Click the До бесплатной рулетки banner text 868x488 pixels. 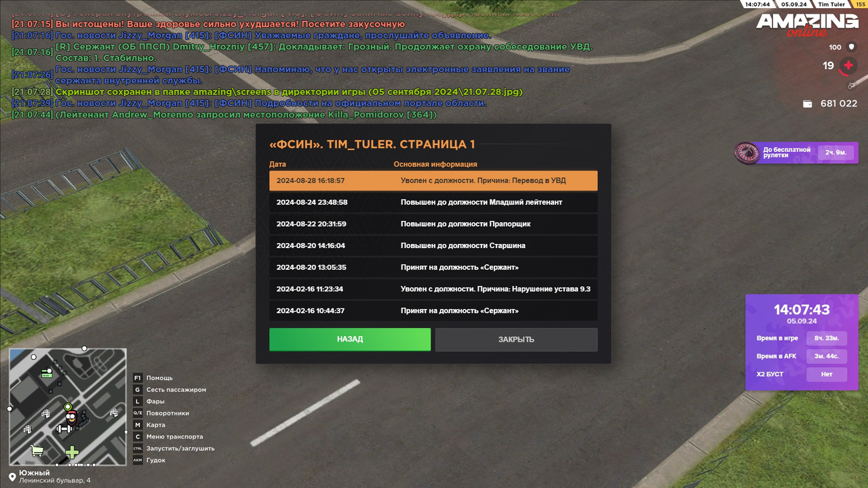click(787, 152)
